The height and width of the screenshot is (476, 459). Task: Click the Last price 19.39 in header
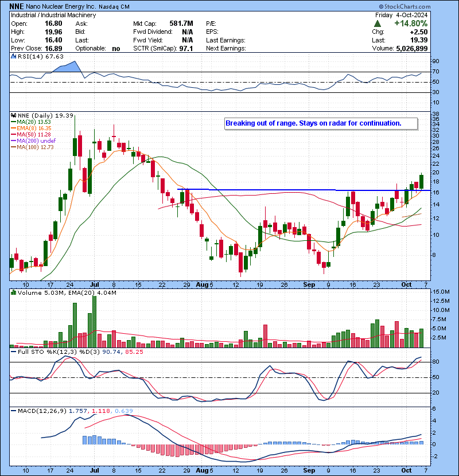tap(419, 40)
